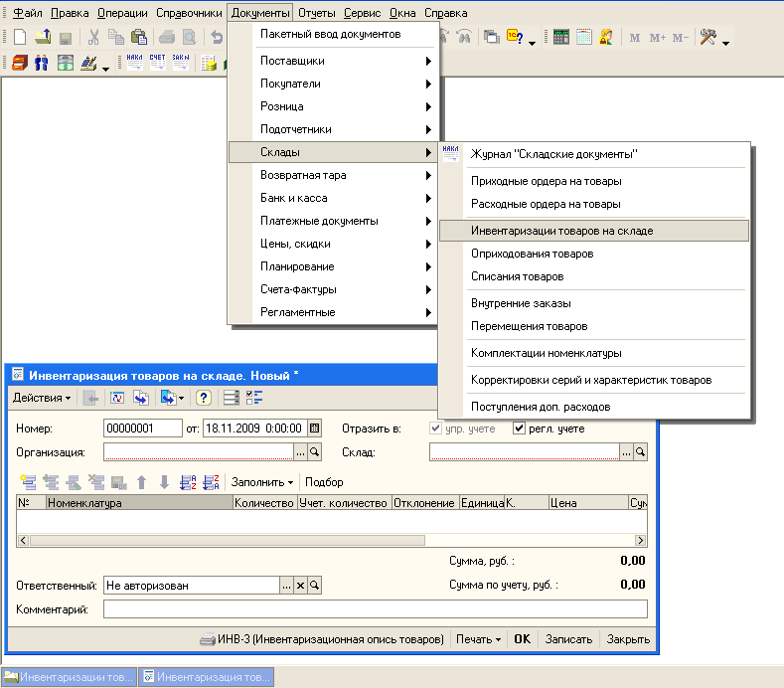Expand the Покупатели submenu
The height and width of the screenshot is (688, 784).
333,84
